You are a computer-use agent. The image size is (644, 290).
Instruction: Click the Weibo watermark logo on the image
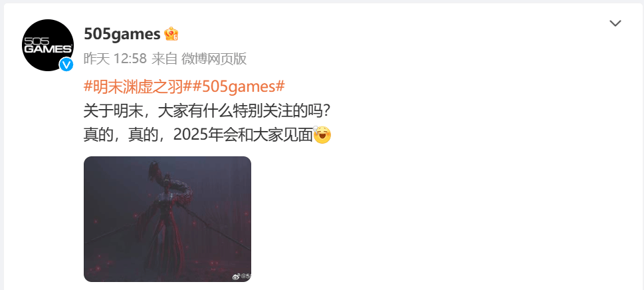pos(237,277)
